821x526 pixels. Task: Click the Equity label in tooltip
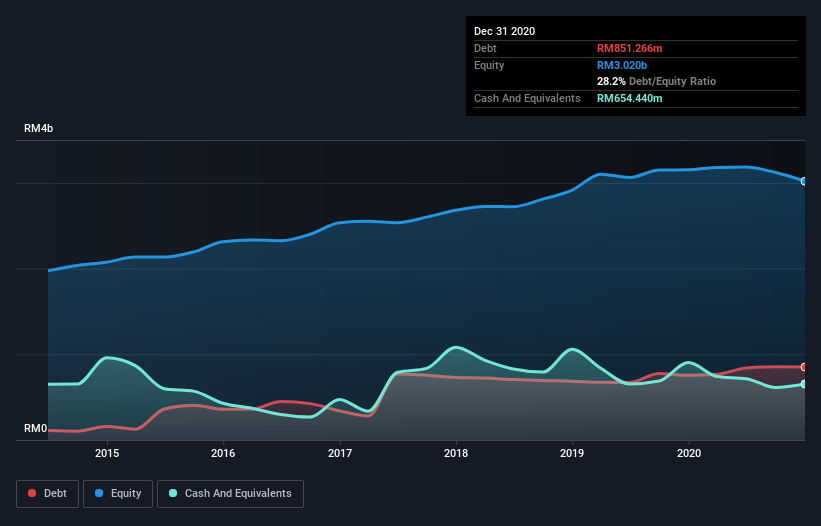[489, 65]
